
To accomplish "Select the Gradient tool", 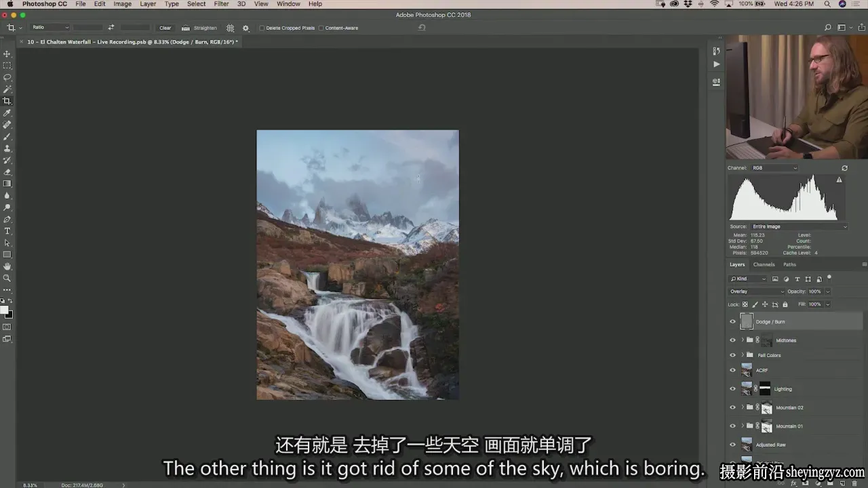I will (7, 184).
